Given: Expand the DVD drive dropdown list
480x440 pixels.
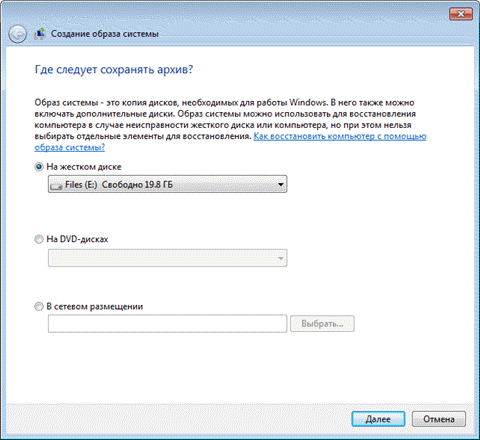Looking at the screenshot, I should click(167, 258).
